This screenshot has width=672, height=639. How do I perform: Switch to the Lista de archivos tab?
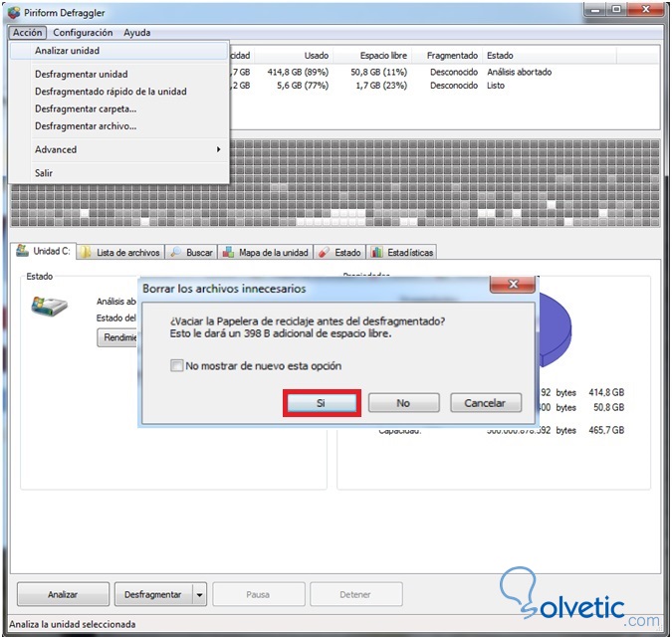pos(120,252)
